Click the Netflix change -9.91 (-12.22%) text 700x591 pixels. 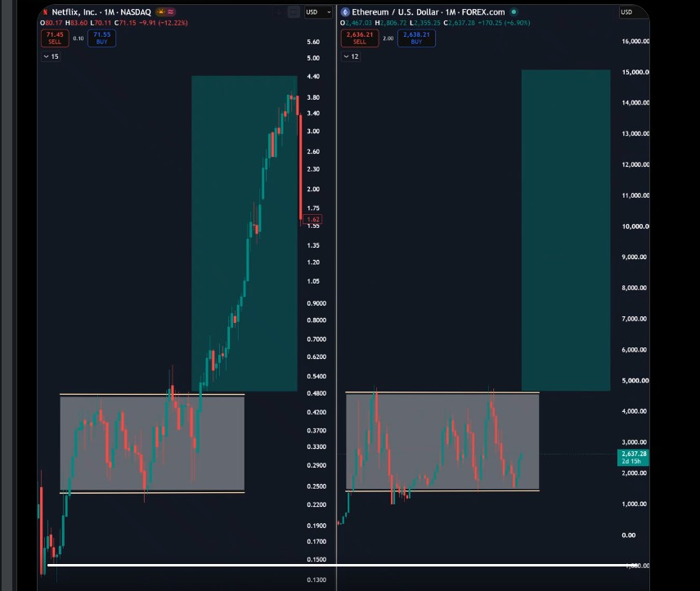coord(163,23)
